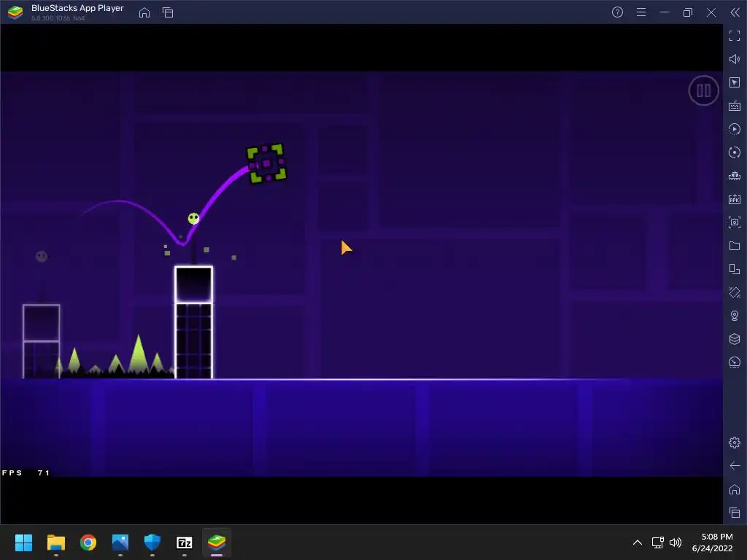Open the memory trim icon in sidebar
747x560 pixels.
735,176
